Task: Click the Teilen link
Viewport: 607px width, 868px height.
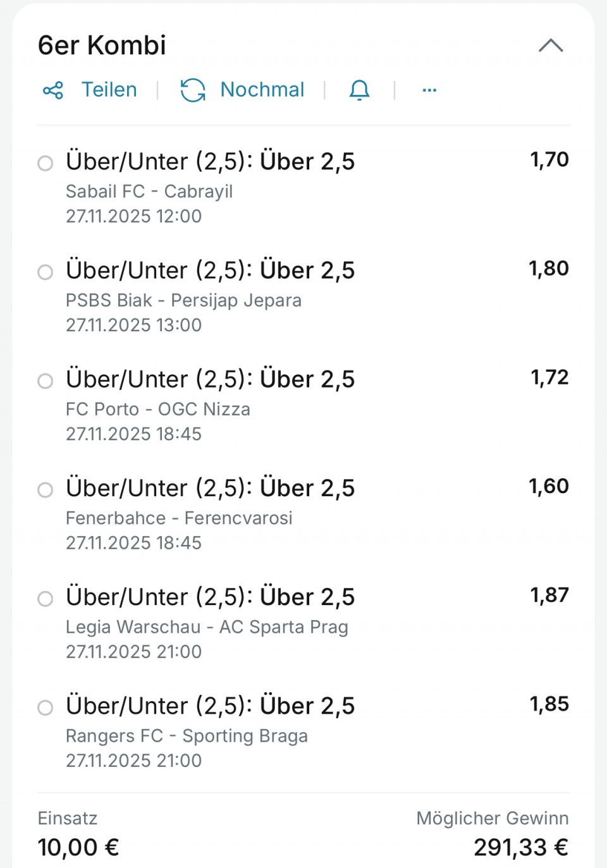Action: pyautogui.click(x=109, y=90)
